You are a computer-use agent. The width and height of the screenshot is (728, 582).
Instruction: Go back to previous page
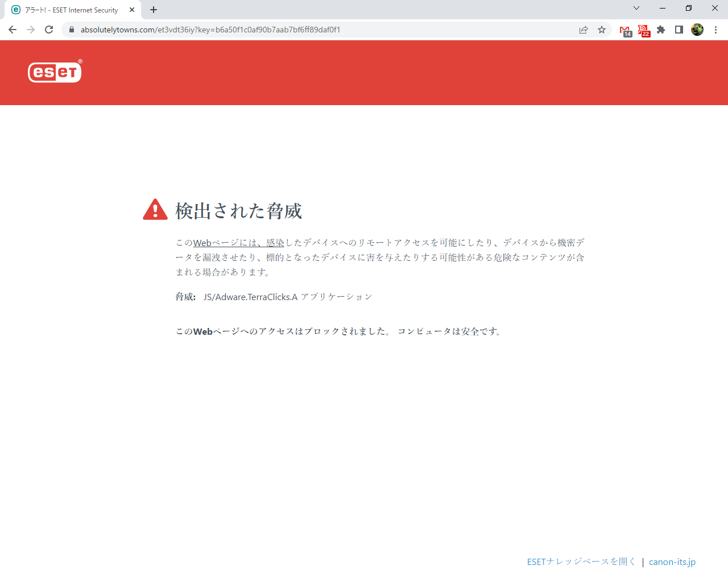pos(13,30)
